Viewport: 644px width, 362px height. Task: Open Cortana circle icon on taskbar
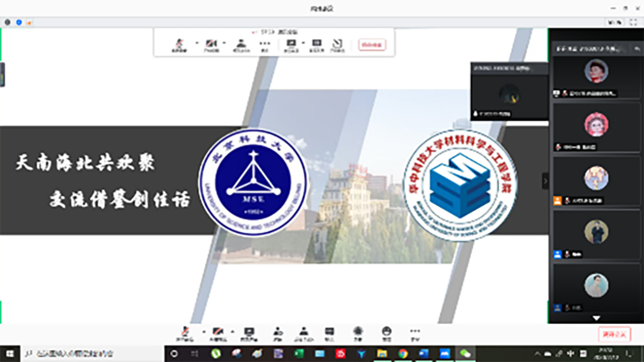tap(174, 353)
